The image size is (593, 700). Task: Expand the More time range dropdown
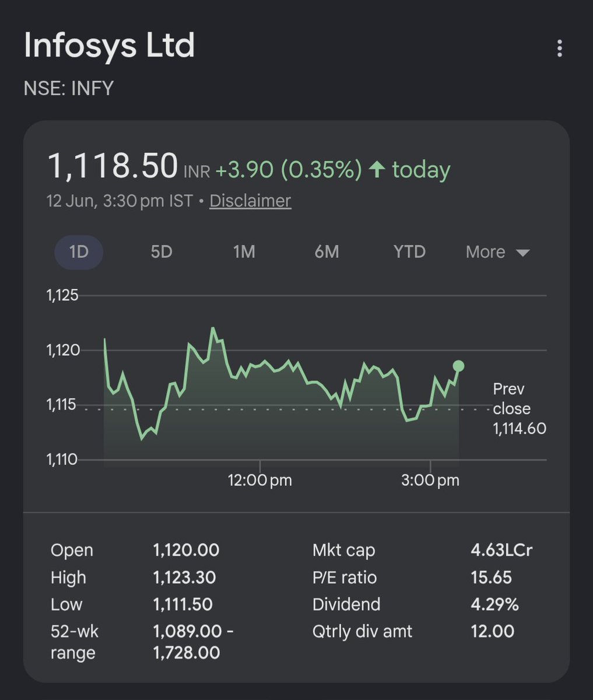[x=497, y=252]
